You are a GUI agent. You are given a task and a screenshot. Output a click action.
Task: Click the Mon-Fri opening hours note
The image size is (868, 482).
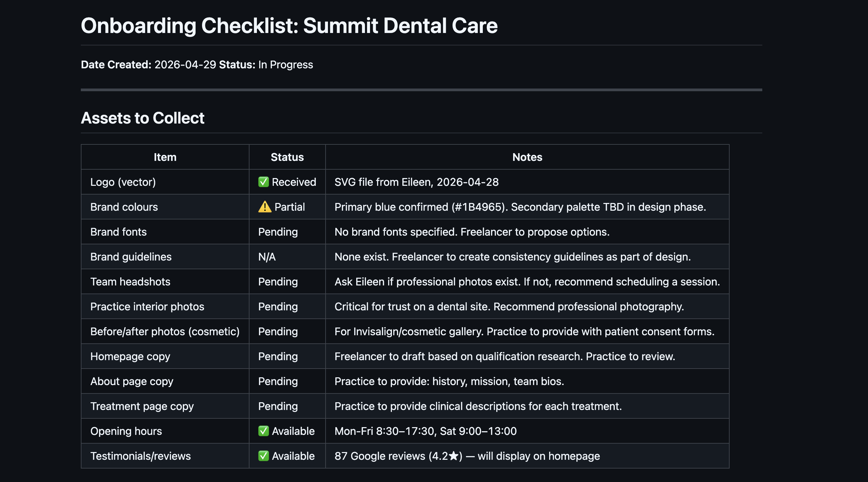click(425, 432)
